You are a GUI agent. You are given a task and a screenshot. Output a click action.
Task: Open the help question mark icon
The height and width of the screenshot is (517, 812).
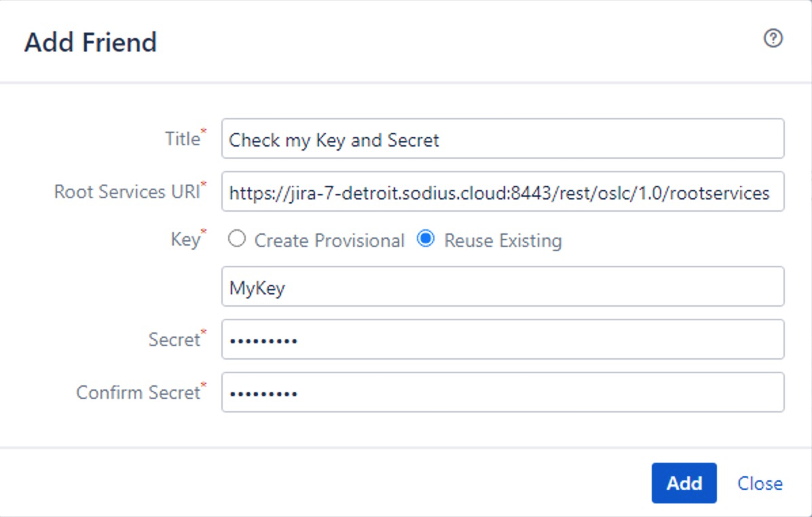[773, 38]
